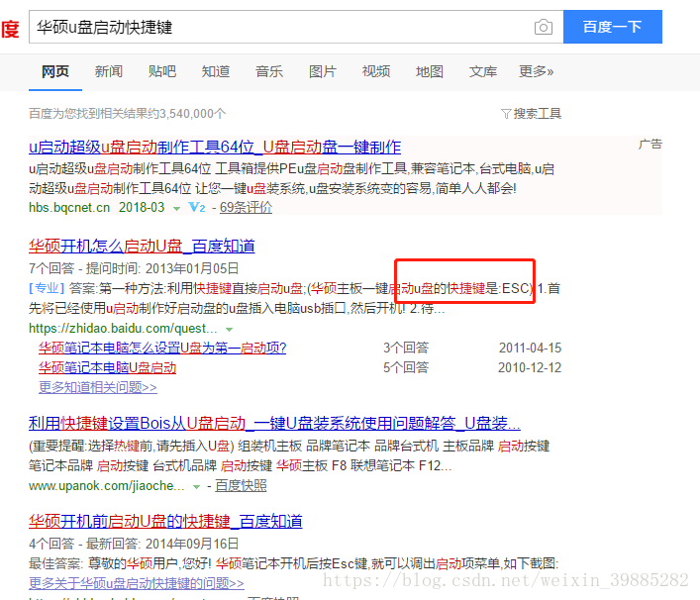Click the 百度为您找到相关结果约3,540,000个 text
The width and height of the screenshot is (700, 600).
tap(128, 114)
